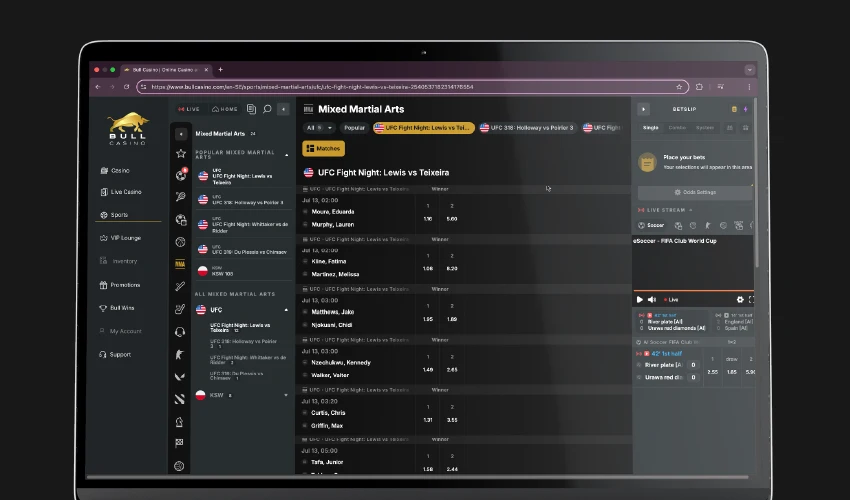Open the All filter dropdown
Screen dimensions: 850x500
[319, 128]
